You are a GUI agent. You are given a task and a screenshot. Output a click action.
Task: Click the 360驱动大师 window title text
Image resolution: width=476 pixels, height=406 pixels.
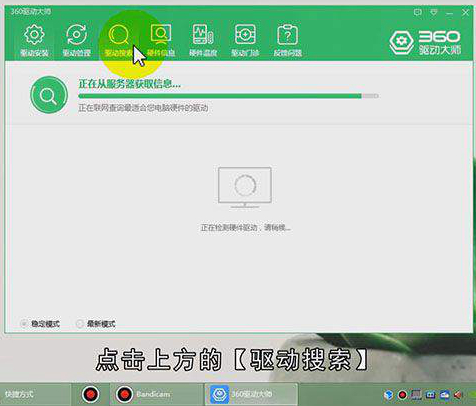31,12
